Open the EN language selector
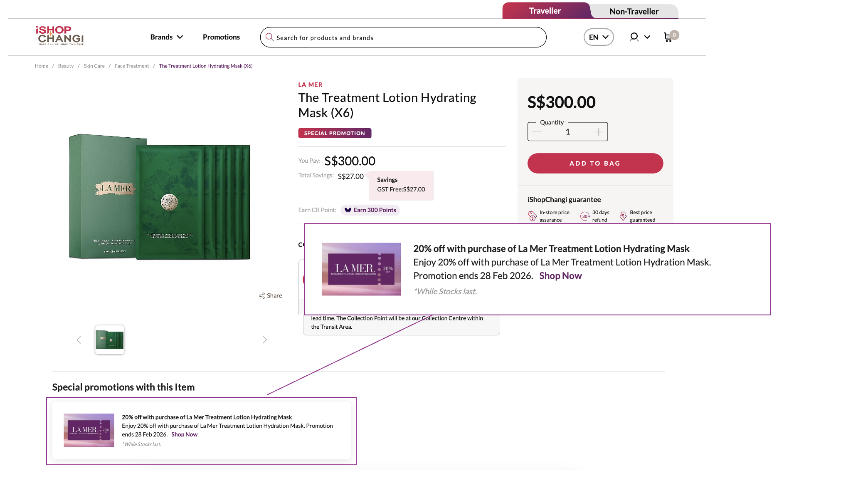 point(599,37)
